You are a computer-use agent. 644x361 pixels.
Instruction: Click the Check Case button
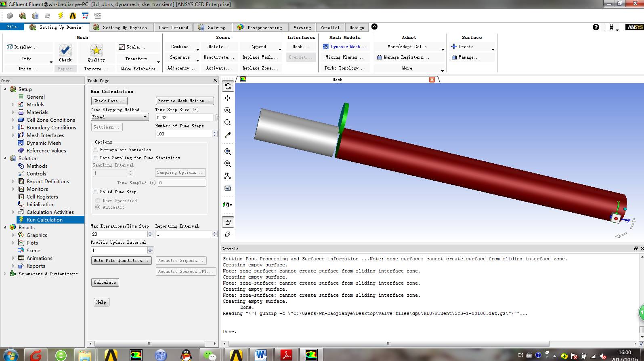click(x=109, y=101)
